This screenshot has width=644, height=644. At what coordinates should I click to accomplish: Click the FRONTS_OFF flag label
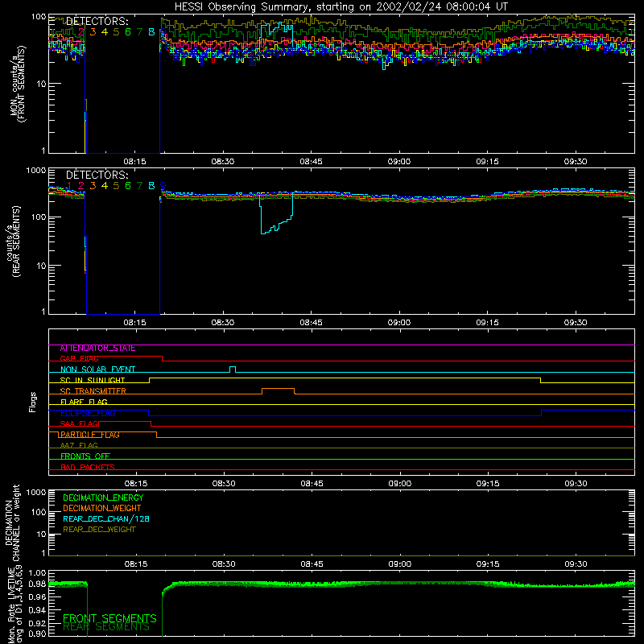click(x=85, y=456)
